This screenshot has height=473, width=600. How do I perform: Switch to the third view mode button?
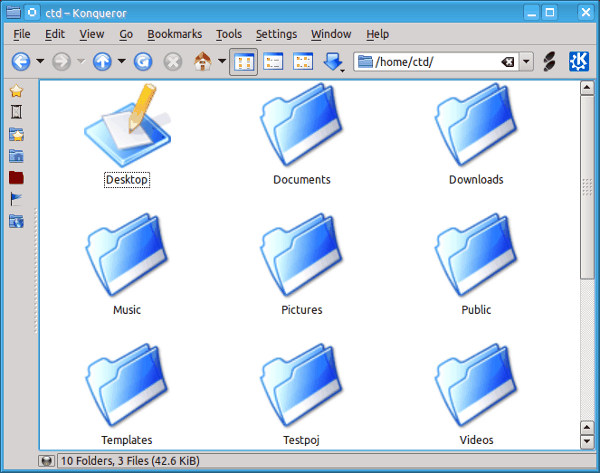[x=302, y=62]
